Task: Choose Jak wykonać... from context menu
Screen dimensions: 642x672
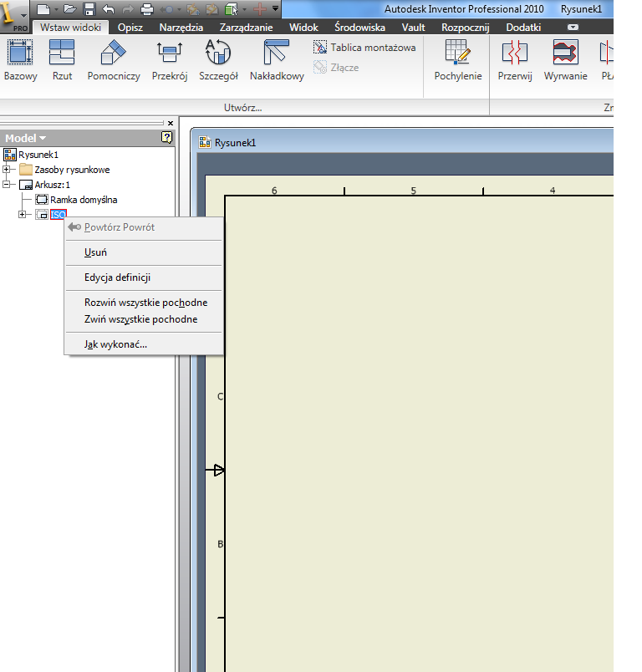Action: pyautogui.click(x=144, y=344)
